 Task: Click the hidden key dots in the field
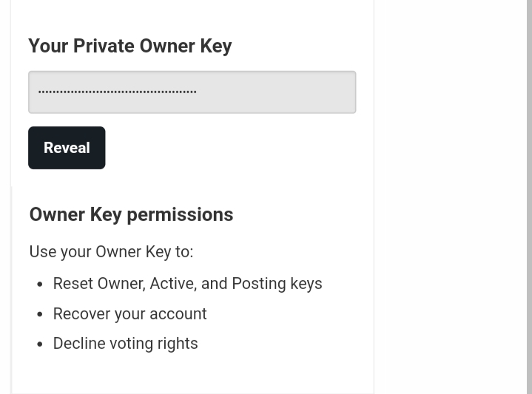coord(117,92)
